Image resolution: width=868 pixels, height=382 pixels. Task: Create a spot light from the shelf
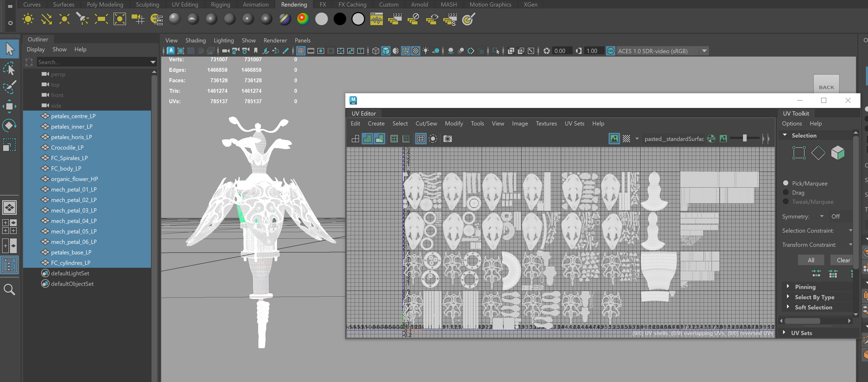[x=83, y=19]
